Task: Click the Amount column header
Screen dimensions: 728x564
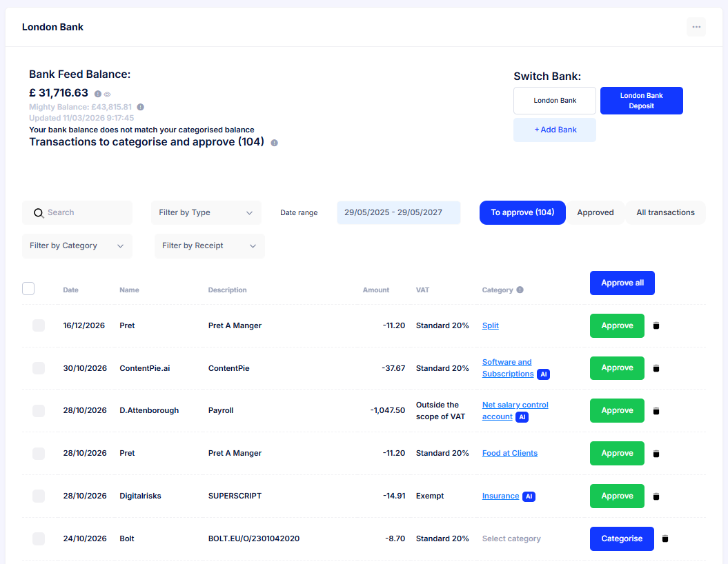Action: (375, 290)
